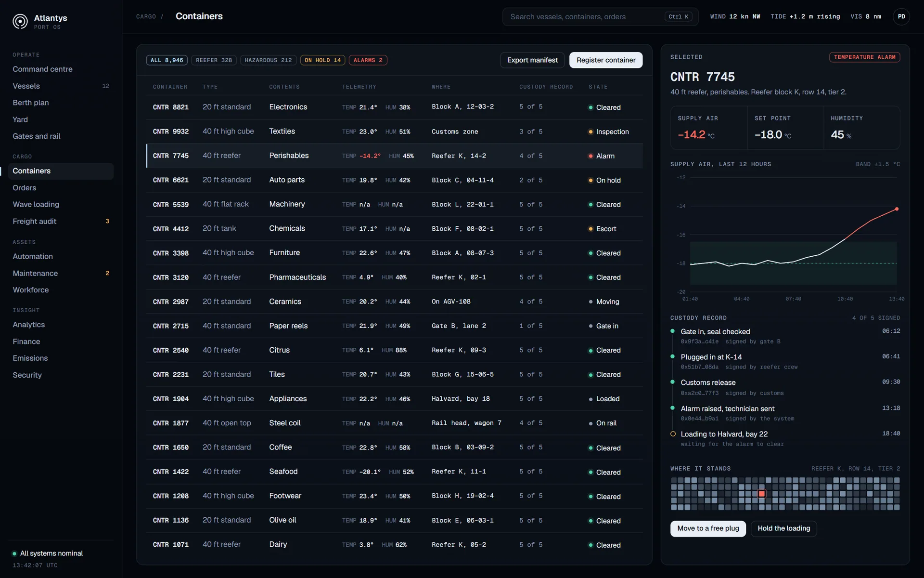Click All systems nominal status
Screen dimensions: 924x578
[47, 553]
